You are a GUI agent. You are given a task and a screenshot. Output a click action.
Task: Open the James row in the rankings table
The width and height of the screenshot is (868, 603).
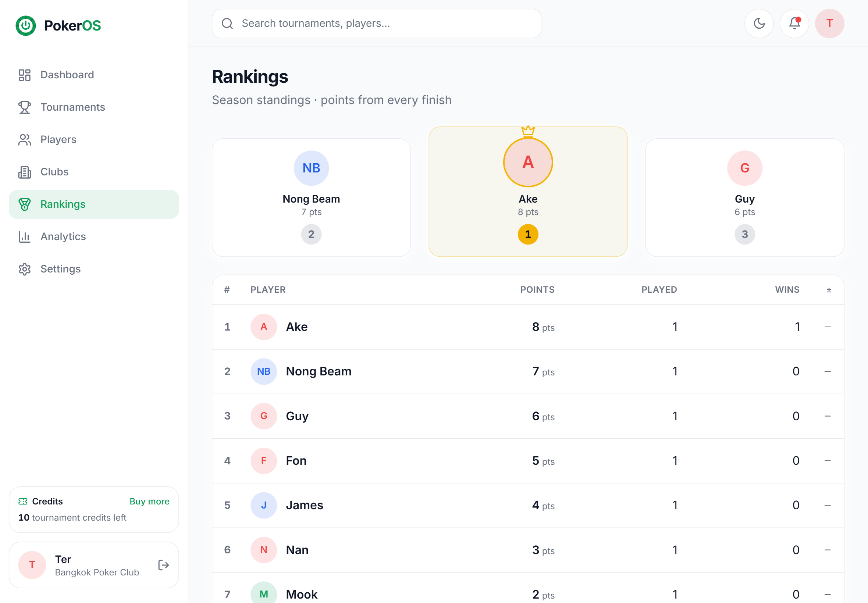[528, 506]
